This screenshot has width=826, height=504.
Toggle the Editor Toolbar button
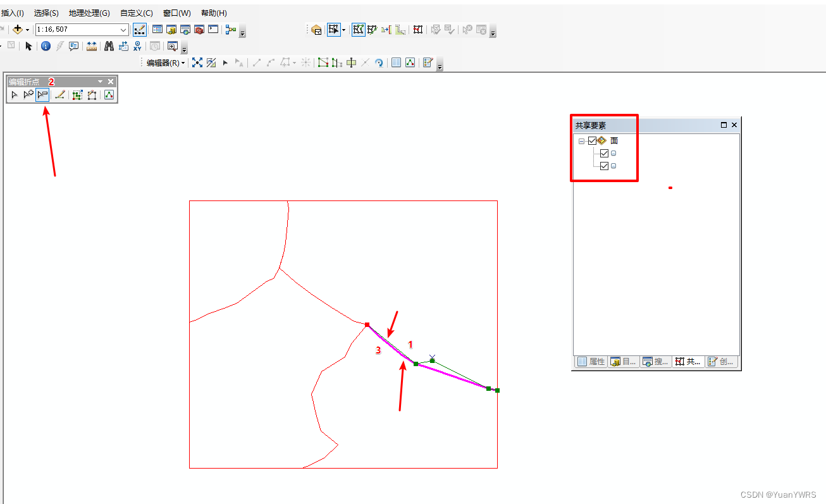(x=140, y=30)
